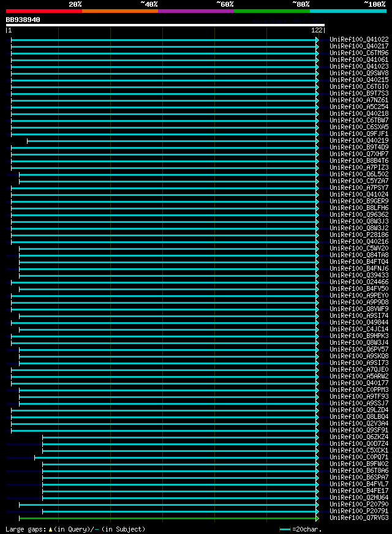This screenshot has width=392, height=534.
Task: Select the UniRef100_C5WV20 label
Action: click(359, 248)
